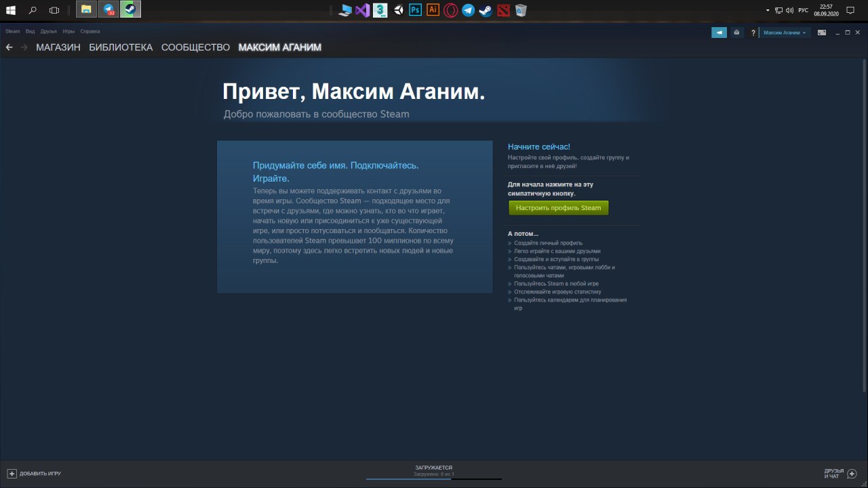Open File Explorer from the taskbar
The image size is (868, 488).
click(x=86, y=9)
